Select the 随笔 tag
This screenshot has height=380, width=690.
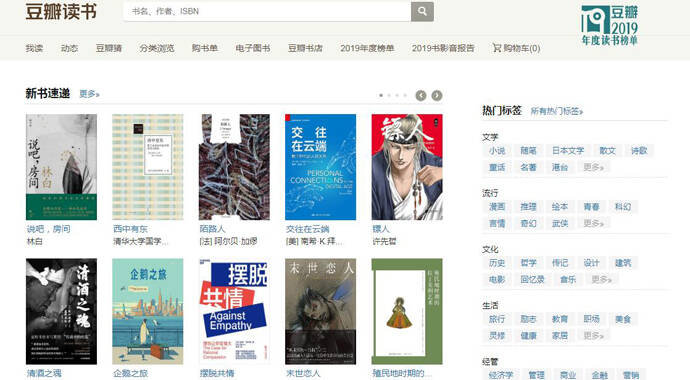529,150
